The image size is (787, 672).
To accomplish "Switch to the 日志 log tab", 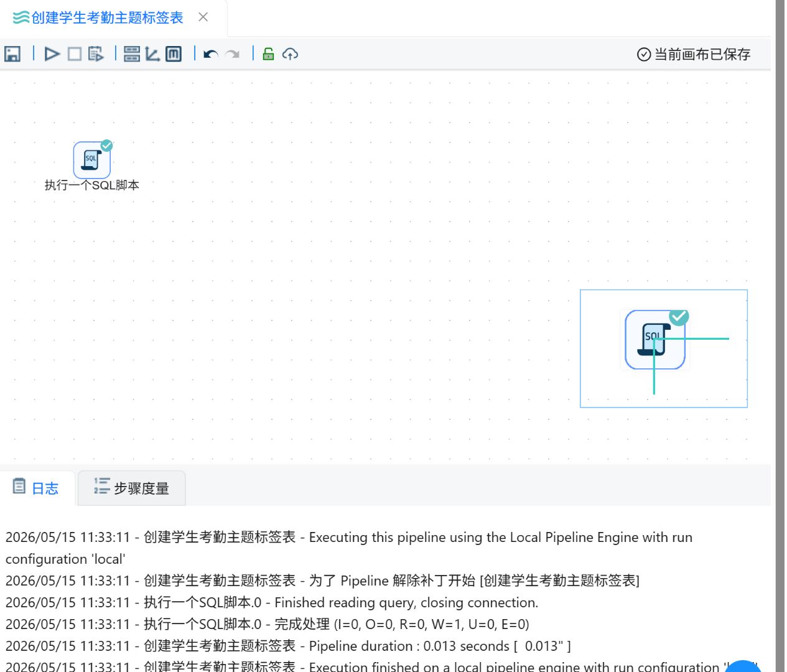I will click(x=36, y=488).
